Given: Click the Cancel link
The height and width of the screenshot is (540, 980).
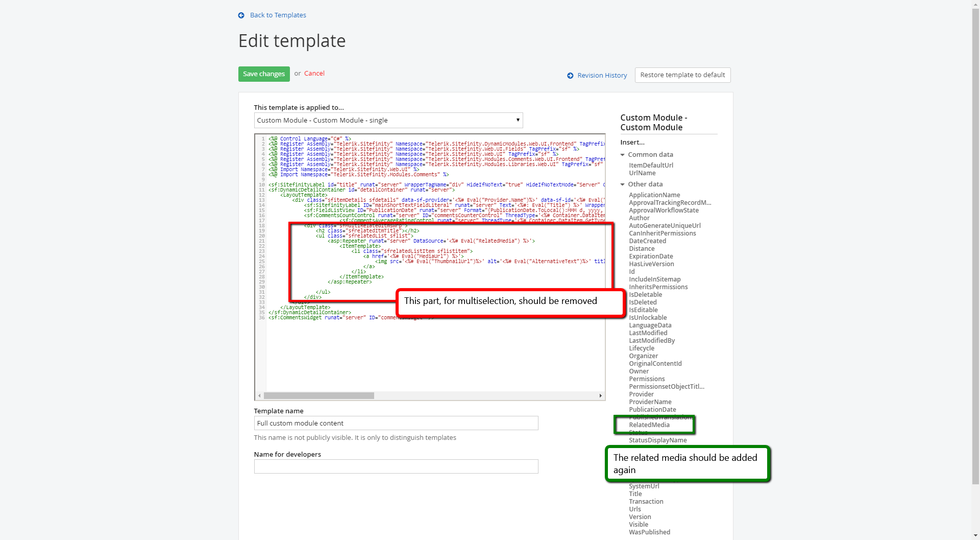Looking at the screenshot, I should pos(314,74).
